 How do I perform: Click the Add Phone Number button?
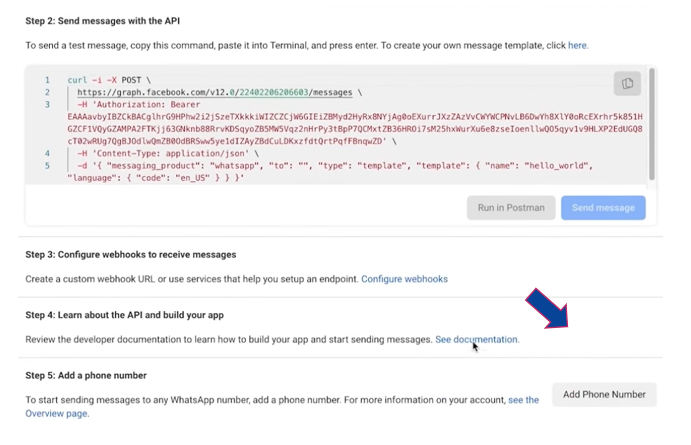603,394
